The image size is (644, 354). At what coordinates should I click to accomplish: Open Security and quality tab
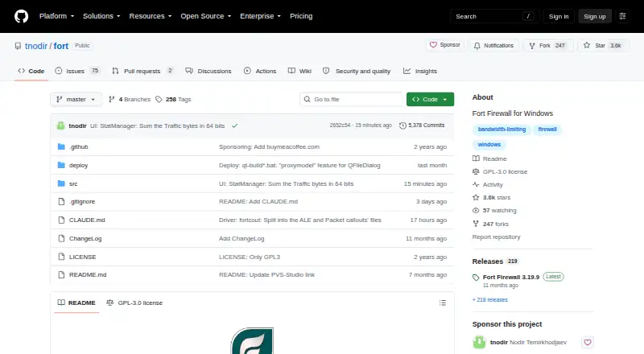click(357, 71)
